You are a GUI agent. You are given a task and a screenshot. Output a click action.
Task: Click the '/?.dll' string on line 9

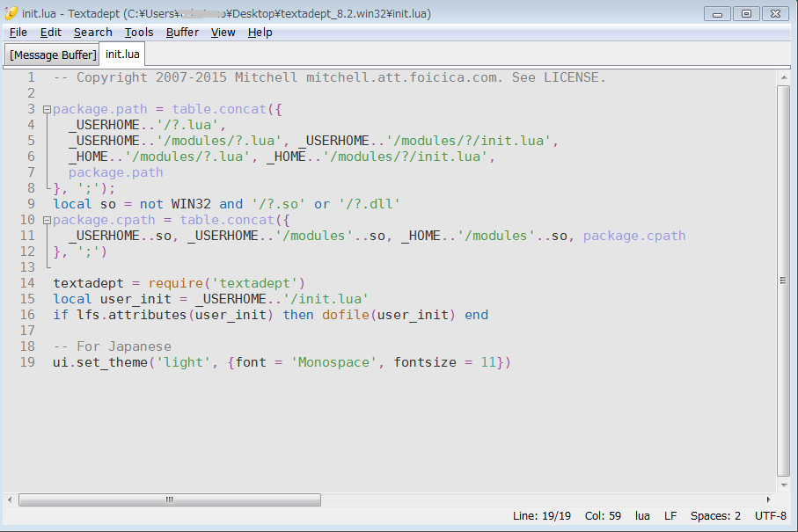point(370,204)
